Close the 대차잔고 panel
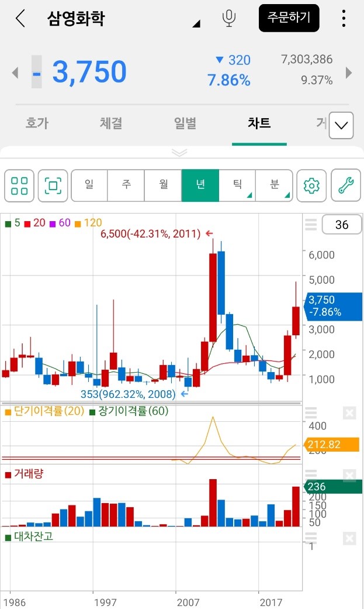The height and width of the screenshot is (609, 364). tap(349, 538)
